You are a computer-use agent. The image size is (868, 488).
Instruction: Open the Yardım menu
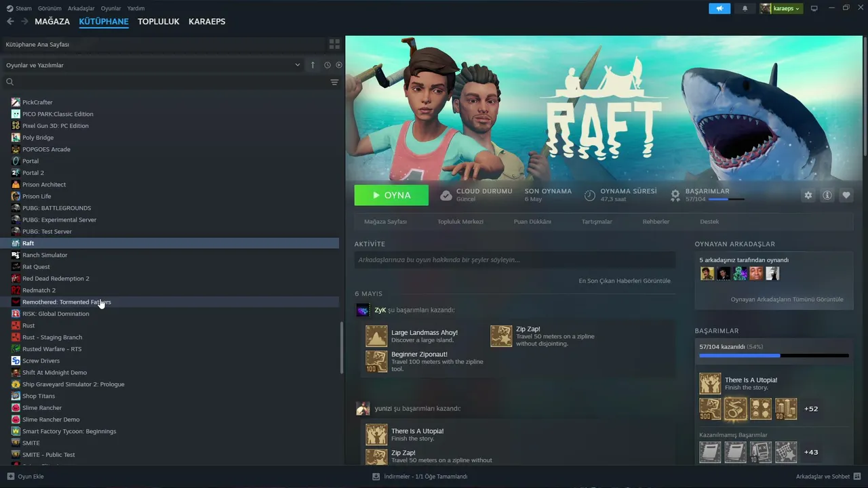pos(136,8)
